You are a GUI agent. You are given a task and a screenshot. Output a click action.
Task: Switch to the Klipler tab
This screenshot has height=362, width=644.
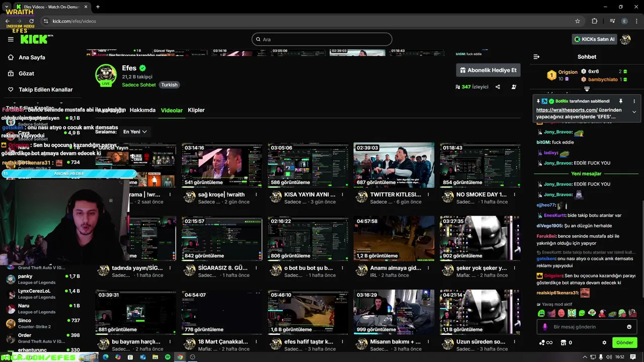click(x=196, y=110)
